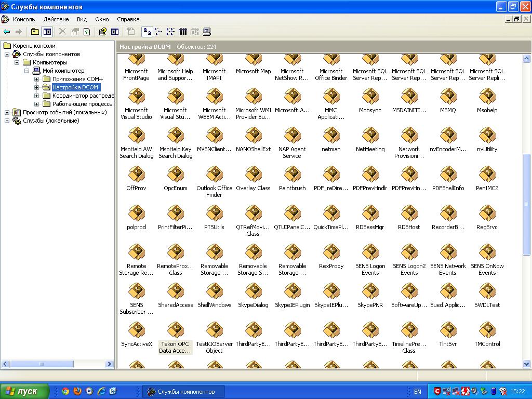The image size is (532, 399).
Task: Expand the Просмотр событий (локальных) node
Action: [7, 112]
